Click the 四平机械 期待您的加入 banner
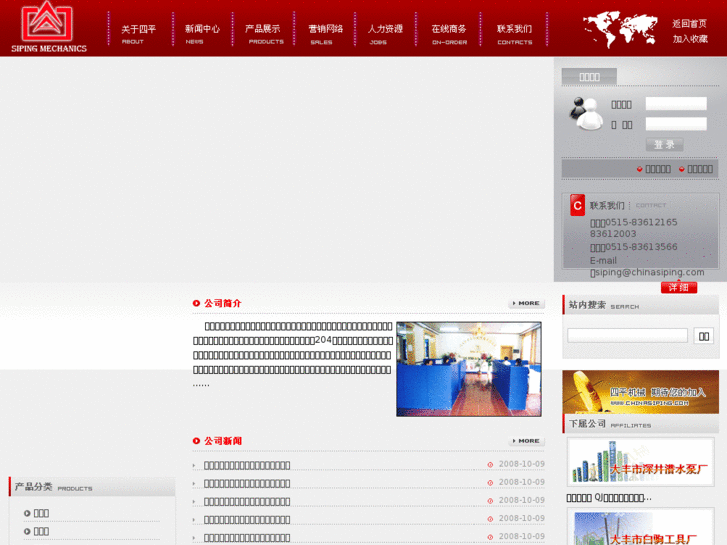Screen dimensions: 727x545 [641, 392]
